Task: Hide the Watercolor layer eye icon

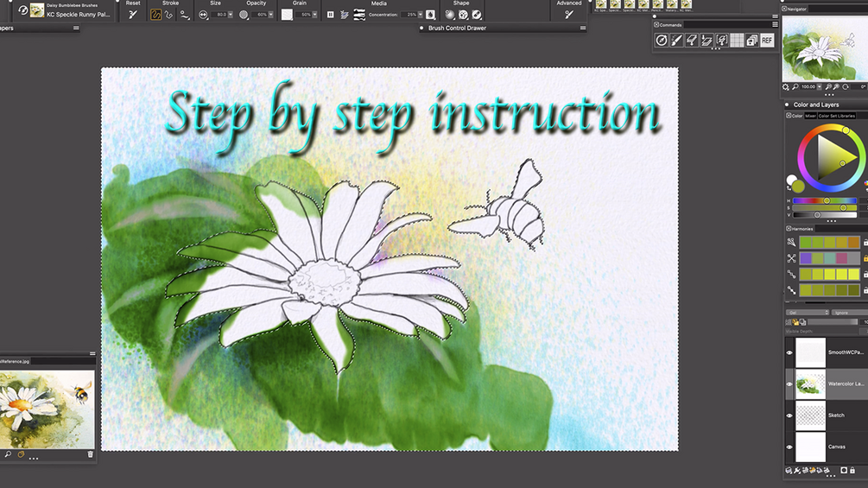Action: 789,384
